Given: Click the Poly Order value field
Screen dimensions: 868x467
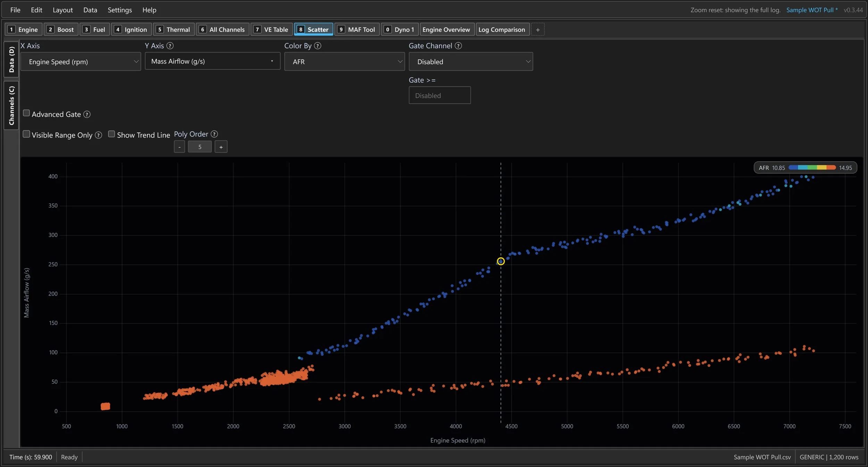Looking at the screenshot, I should coord(200,147).
